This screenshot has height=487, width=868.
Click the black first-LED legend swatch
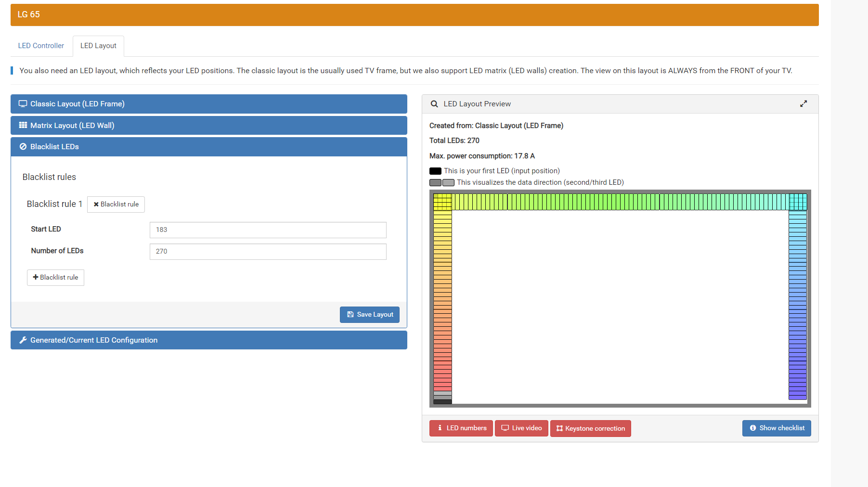pyautogui.click(x=435, y=171)
